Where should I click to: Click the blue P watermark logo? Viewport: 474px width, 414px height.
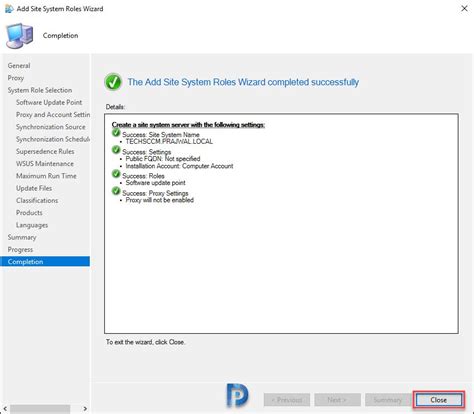pyautogui.click(x=237, y=396)
